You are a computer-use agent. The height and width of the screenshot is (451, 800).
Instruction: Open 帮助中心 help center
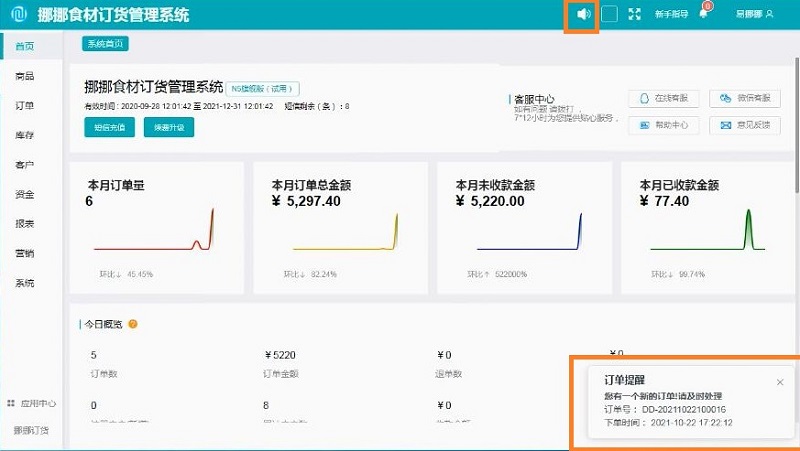(x=663, y=125)
